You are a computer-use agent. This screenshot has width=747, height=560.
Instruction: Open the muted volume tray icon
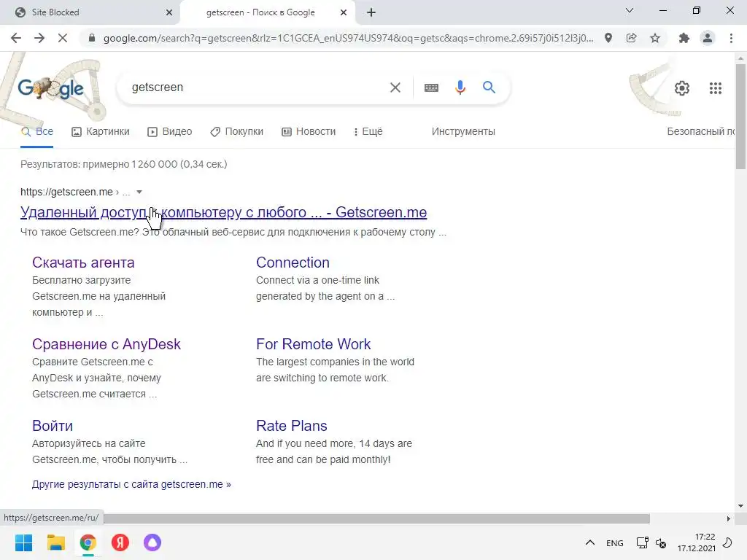coord(661,542)
